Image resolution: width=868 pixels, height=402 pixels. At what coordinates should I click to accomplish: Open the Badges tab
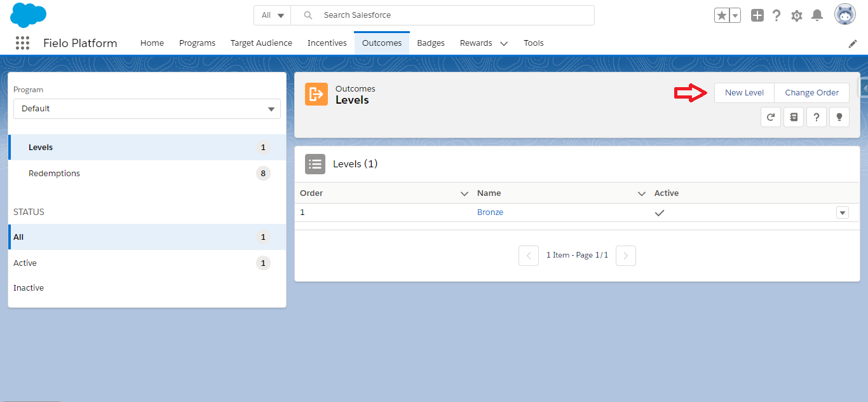(431, 43)
